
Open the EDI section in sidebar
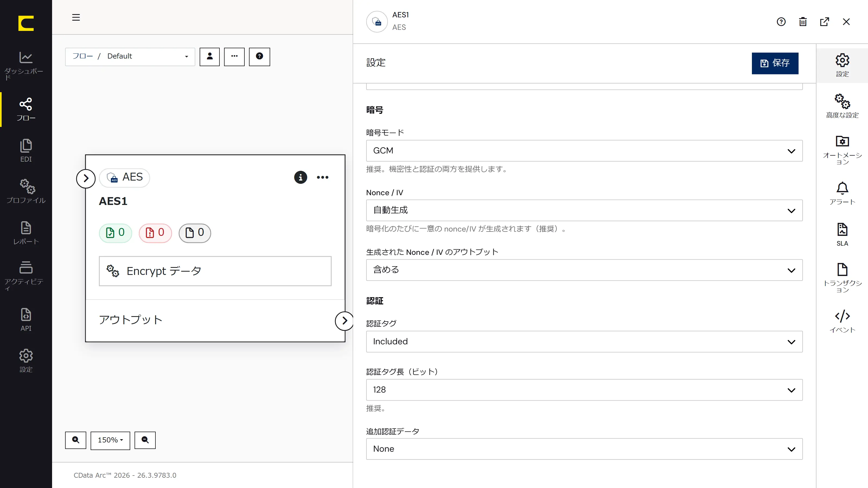click(26, 150)
